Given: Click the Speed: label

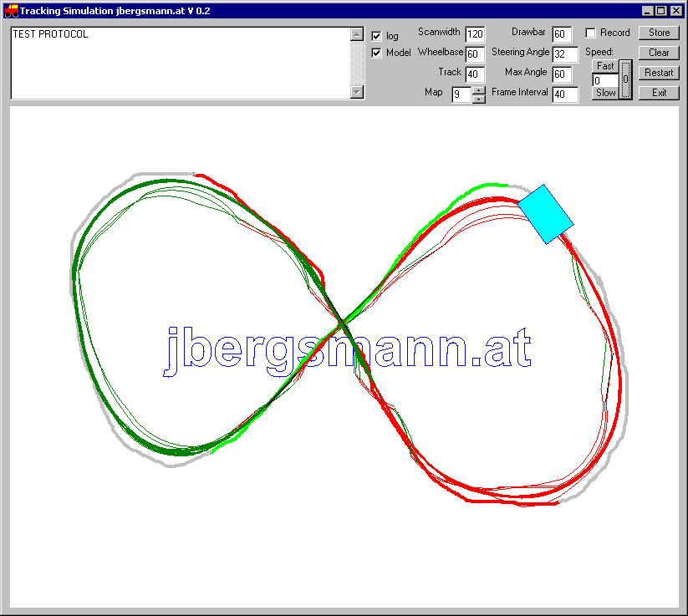Looking at the screenshot, I should [x=599, y=52].
